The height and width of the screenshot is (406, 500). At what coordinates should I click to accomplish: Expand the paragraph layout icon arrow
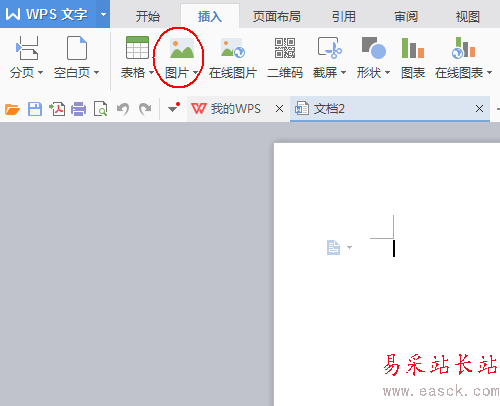[349, 247]
